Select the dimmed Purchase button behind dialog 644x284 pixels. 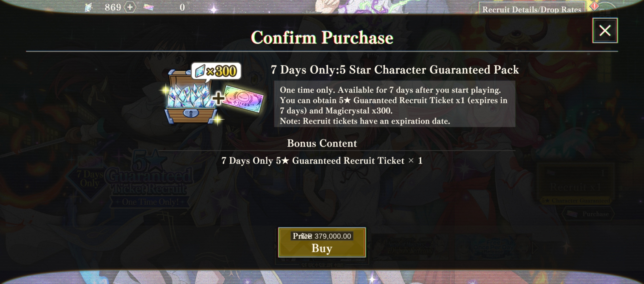588,214
